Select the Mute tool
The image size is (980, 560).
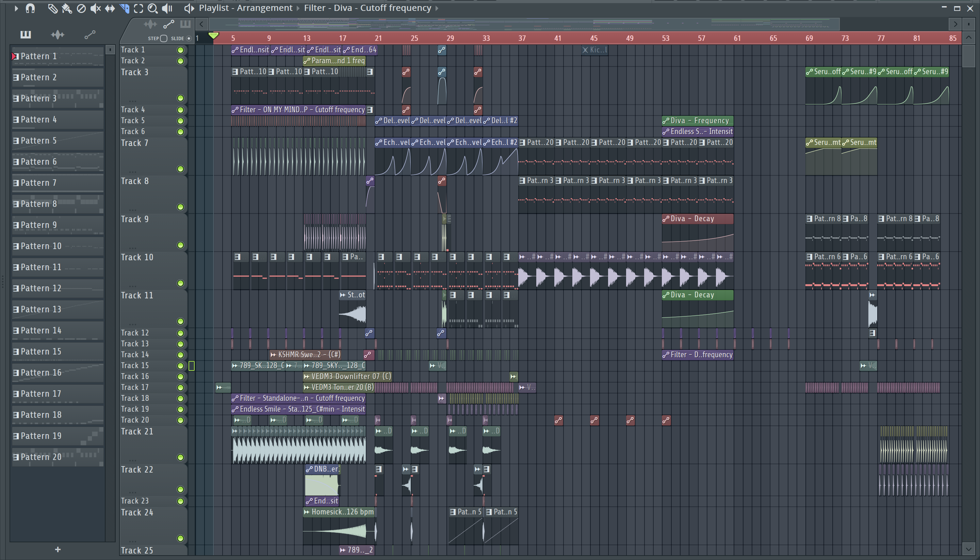[95, 8]
